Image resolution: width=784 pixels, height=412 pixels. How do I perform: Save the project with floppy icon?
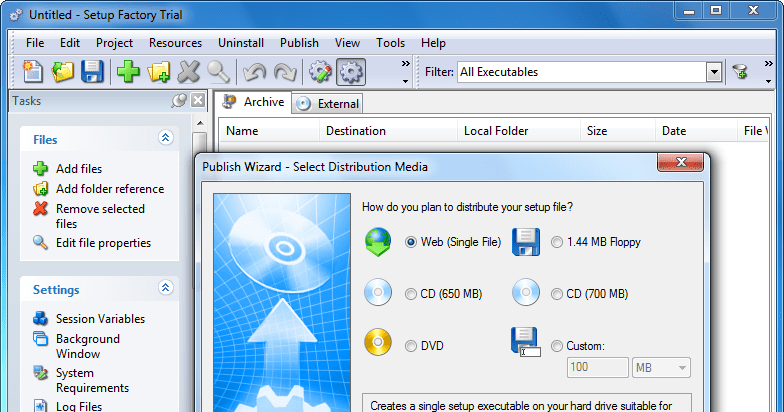click(92, 72)
